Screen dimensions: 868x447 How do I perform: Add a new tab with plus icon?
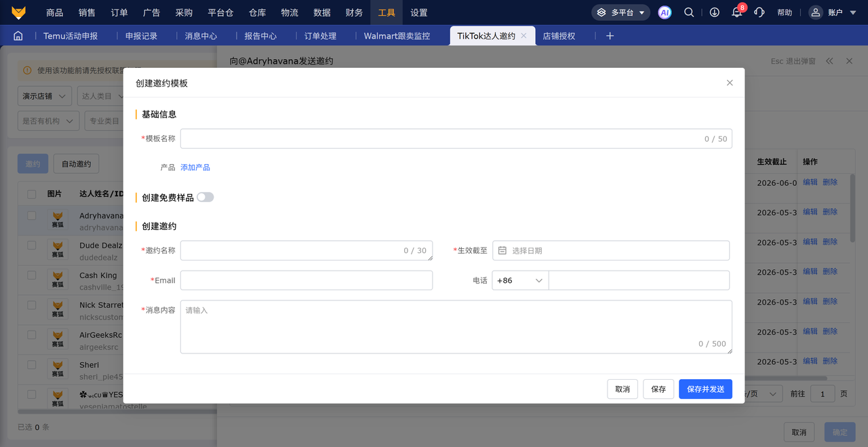[610, 36]
